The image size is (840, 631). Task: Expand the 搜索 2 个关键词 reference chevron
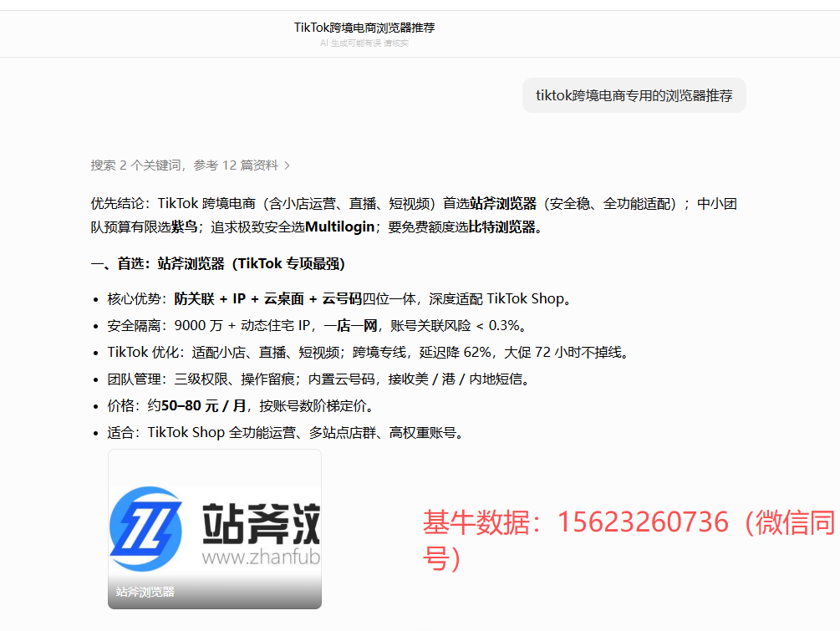click(x=288, y=165)
